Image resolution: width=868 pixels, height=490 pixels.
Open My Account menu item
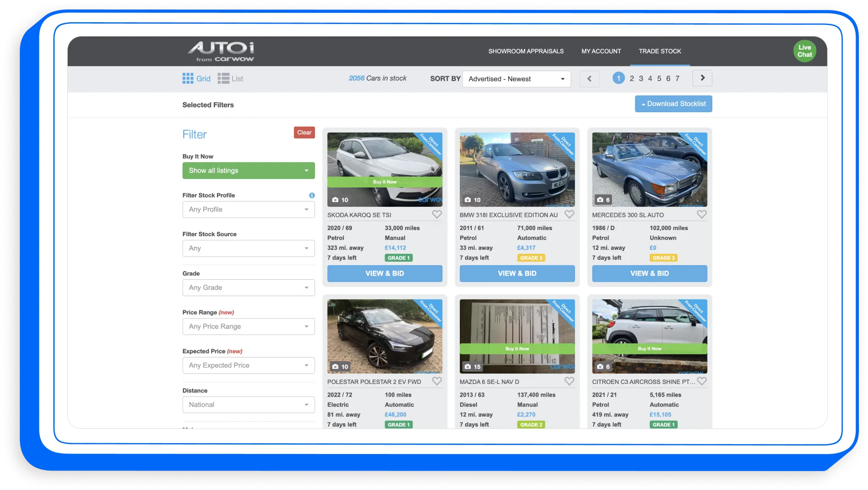[601, 51]
